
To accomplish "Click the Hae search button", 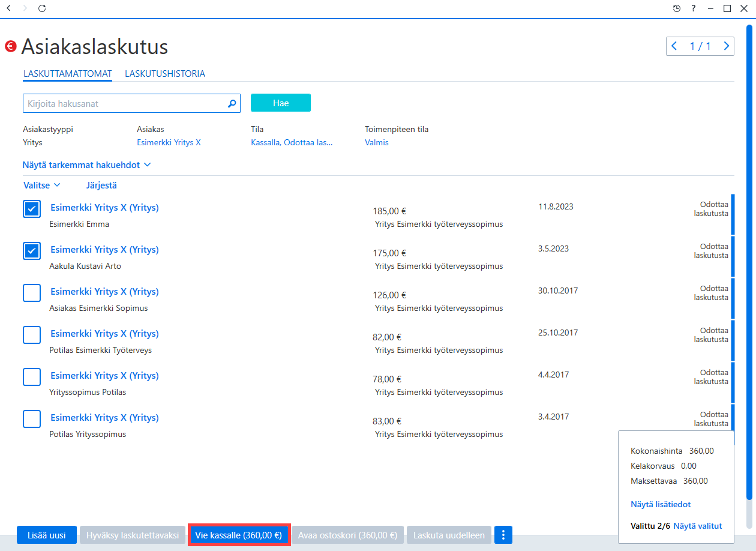I will 281,103.
